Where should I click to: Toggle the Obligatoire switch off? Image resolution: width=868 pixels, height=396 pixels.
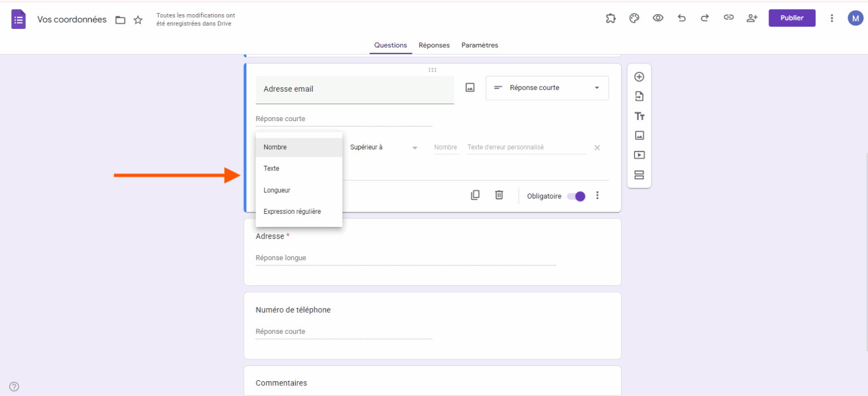coord(576,196)
